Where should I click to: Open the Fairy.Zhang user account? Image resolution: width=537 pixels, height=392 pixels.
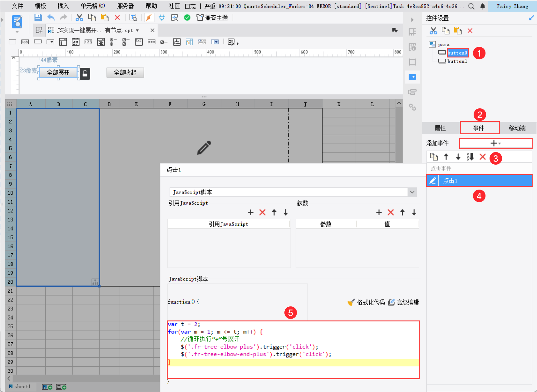(x=512, y=6)
